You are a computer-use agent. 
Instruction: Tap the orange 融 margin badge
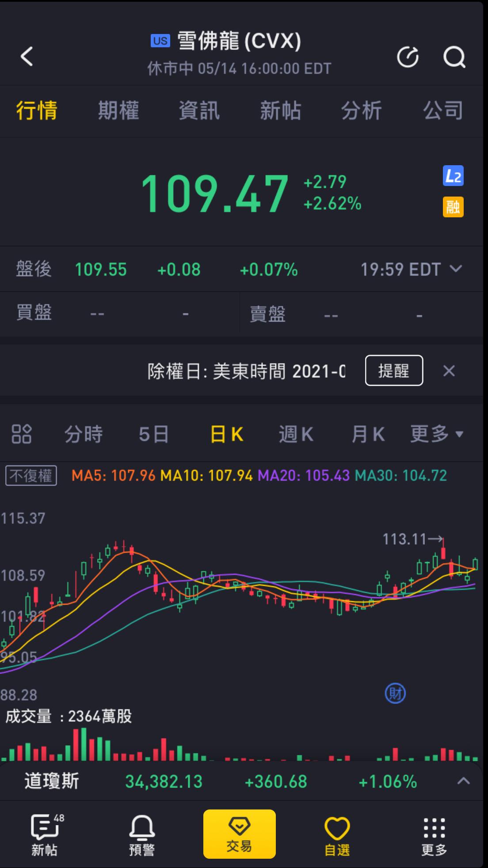point(453,207)
